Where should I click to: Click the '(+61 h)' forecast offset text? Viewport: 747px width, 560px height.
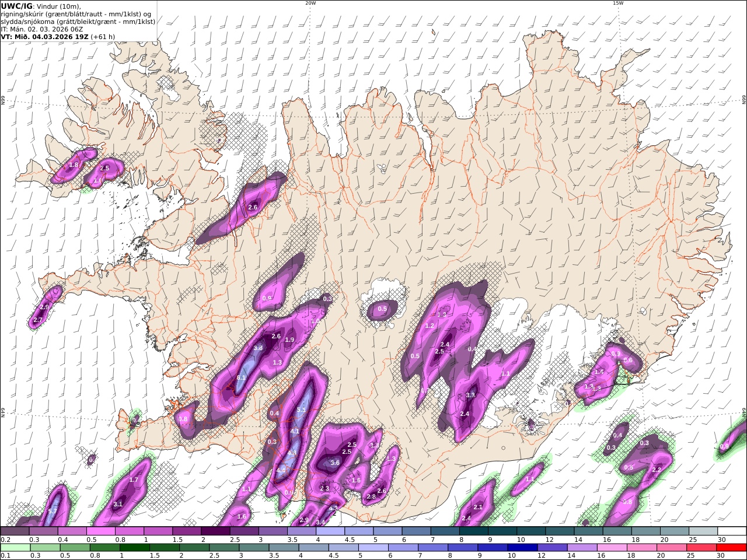click(103, 36)
